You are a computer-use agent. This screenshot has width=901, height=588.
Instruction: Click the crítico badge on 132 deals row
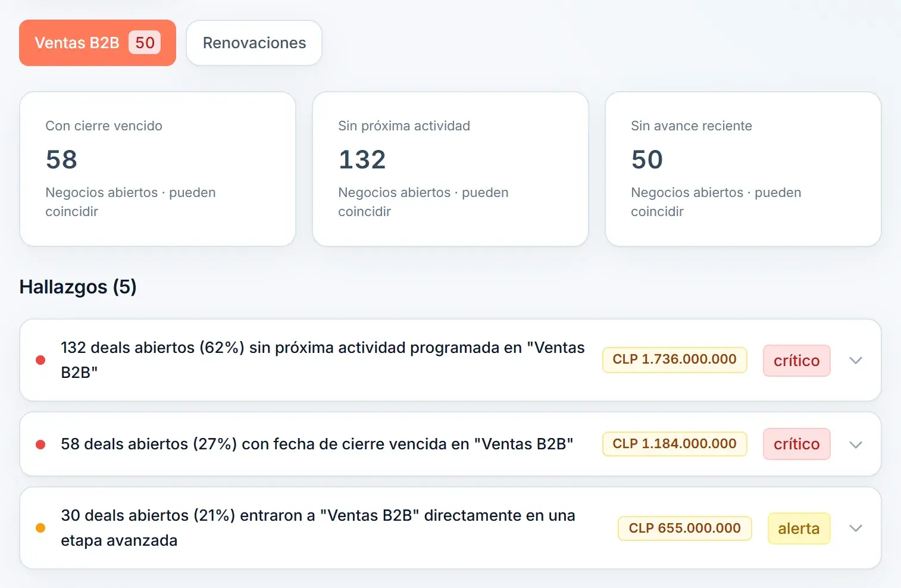point(797,361)
